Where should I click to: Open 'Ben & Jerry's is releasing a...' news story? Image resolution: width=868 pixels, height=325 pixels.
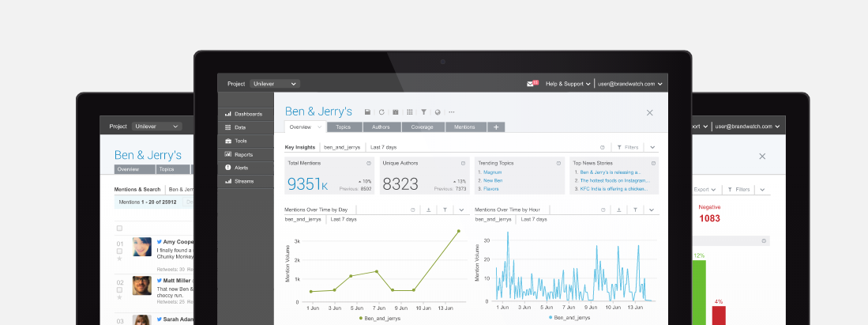610,172
